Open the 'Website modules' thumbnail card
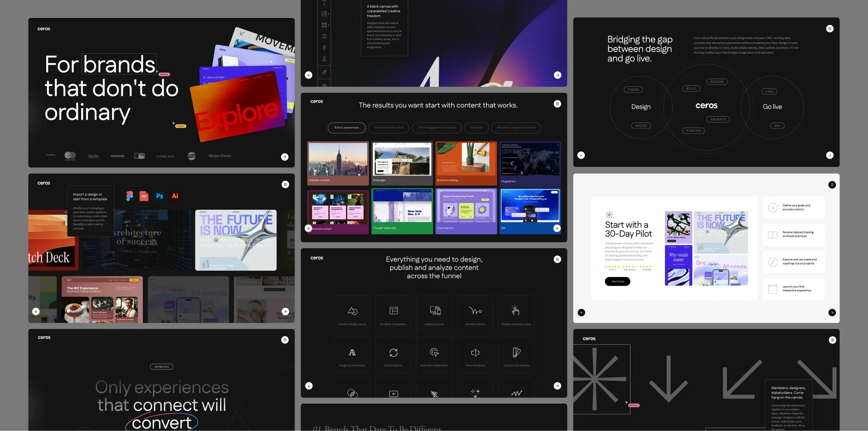Screen dimensions: 868x431 (x=338, y=163)
